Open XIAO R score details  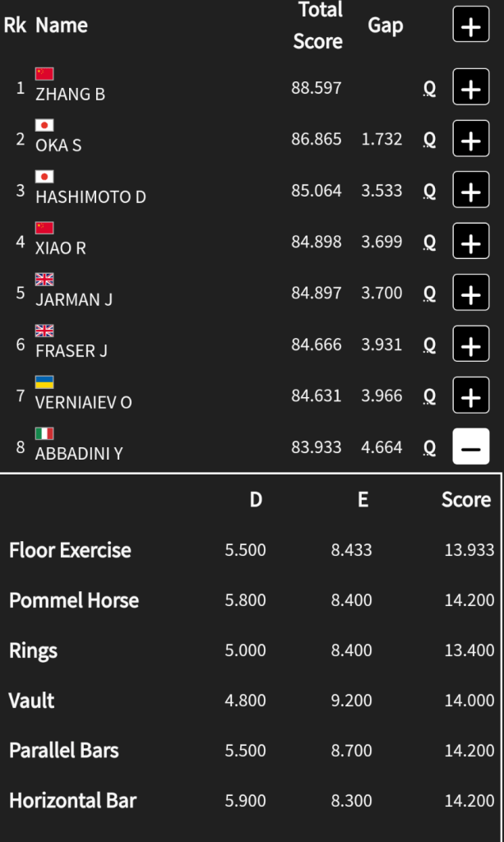pos(470,242)
